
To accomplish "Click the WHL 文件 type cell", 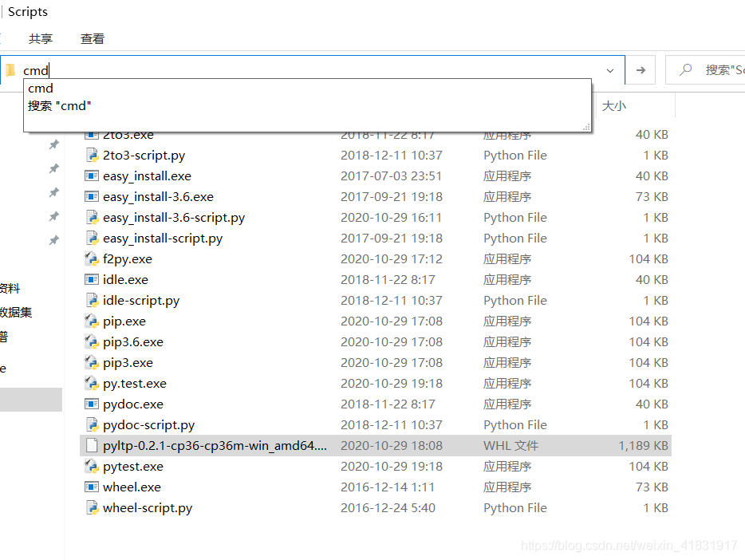I will point(510,446).
